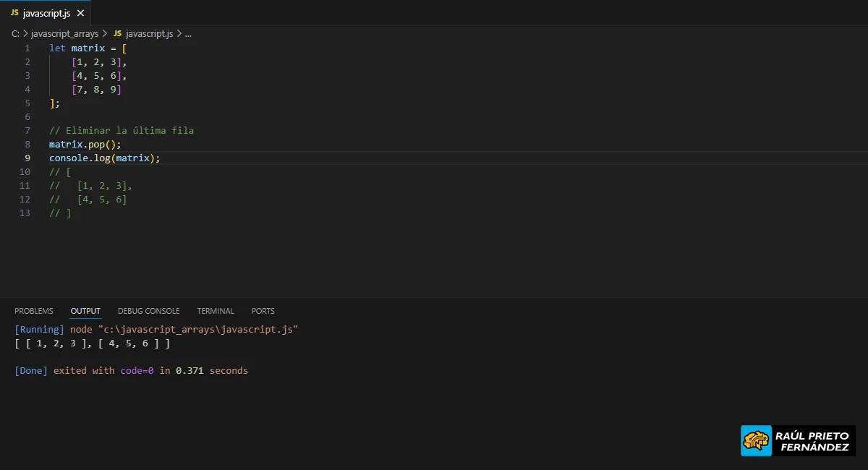Screen dimensions: 868x470
Task: Open the DEBUG CONSOLE panel
Action: click(148, 310)
